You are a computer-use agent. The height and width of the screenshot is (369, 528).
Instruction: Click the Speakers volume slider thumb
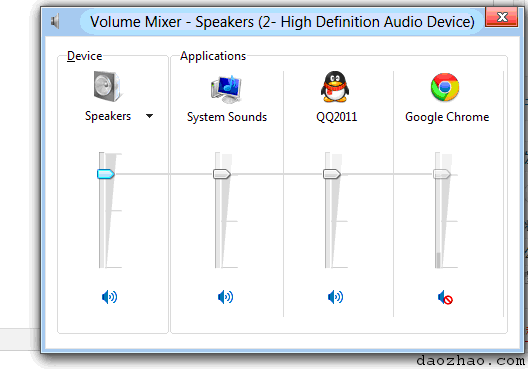coord(106,174)
